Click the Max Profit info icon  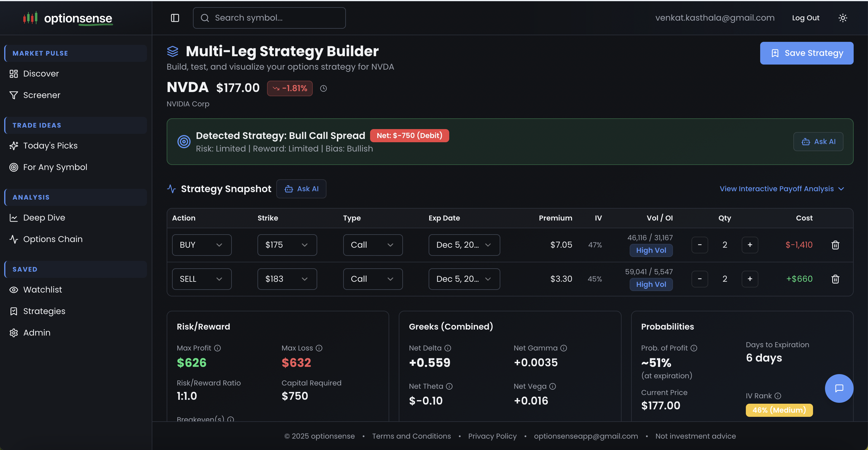218,348
